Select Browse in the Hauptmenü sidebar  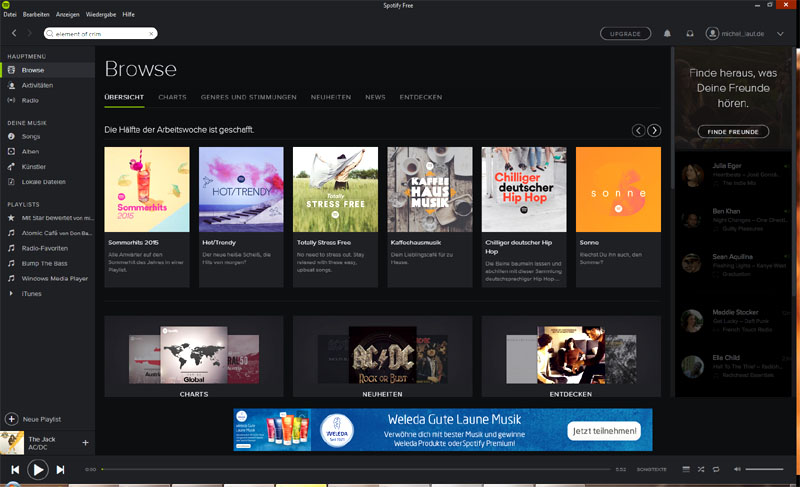47,70
